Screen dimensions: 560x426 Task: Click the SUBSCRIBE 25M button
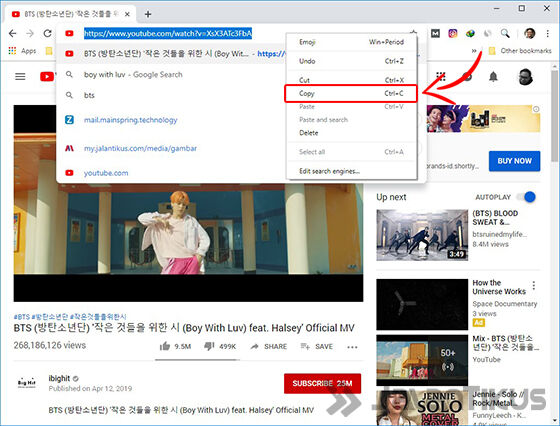click(322, 384)
